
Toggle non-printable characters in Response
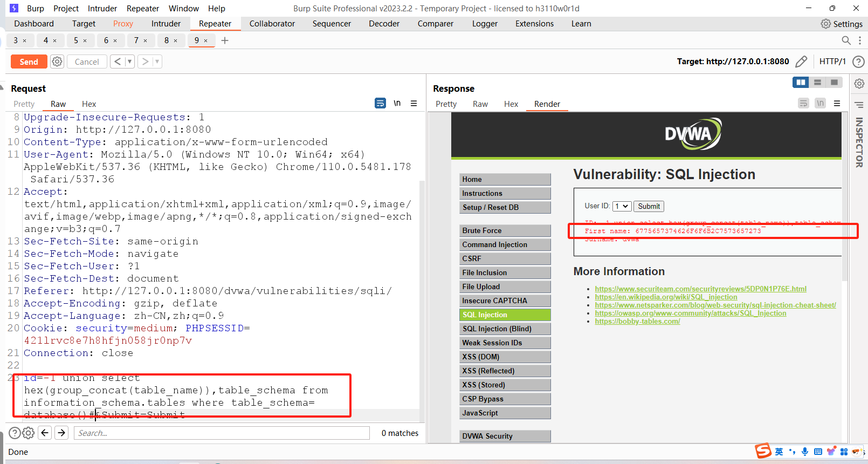point(820,103)
